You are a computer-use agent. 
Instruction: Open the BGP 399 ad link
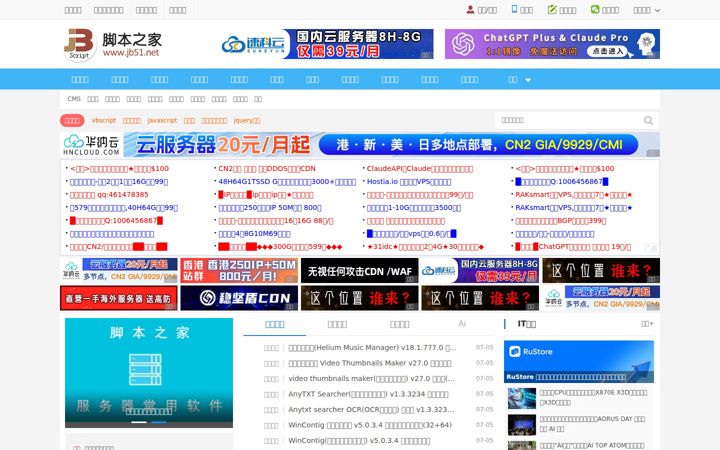tap(561, 220)
